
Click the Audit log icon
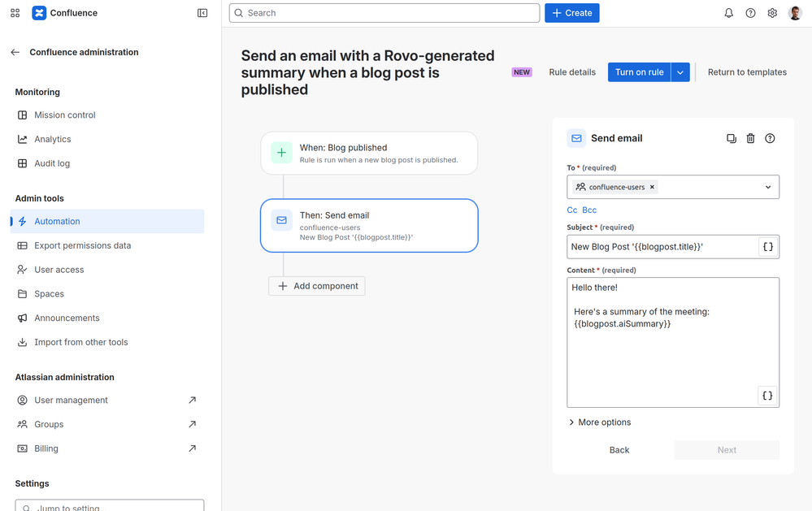point(22,163)
